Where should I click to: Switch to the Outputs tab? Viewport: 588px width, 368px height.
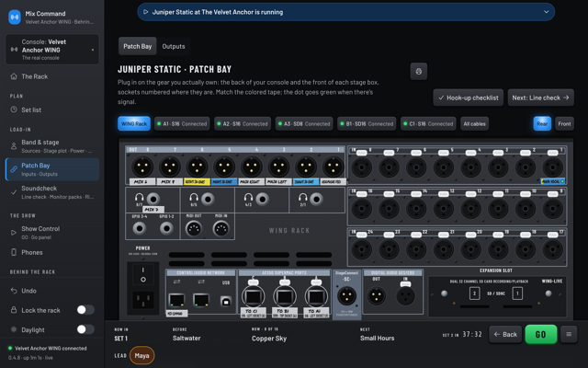pos(174,46)
